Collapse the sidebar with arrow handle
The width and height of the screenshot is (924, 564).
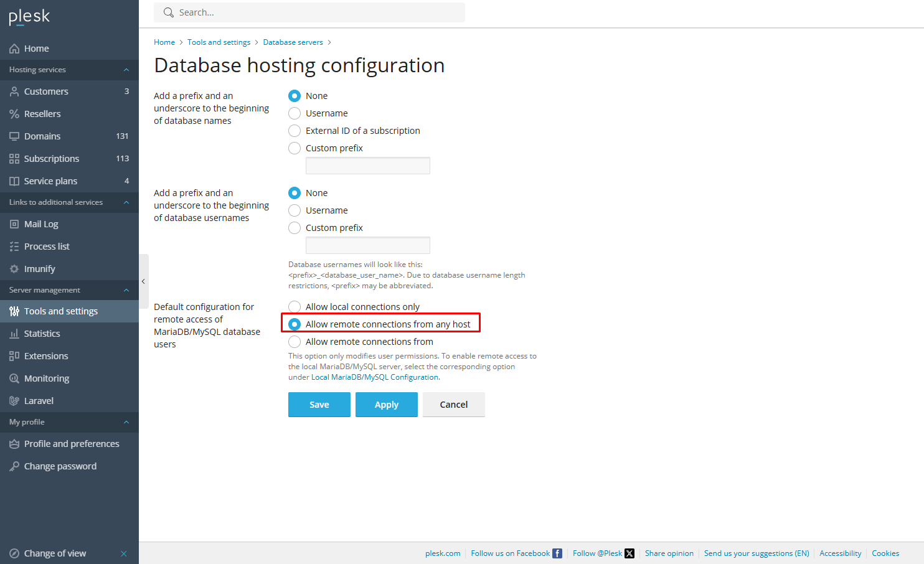click(x=143, y=281)
